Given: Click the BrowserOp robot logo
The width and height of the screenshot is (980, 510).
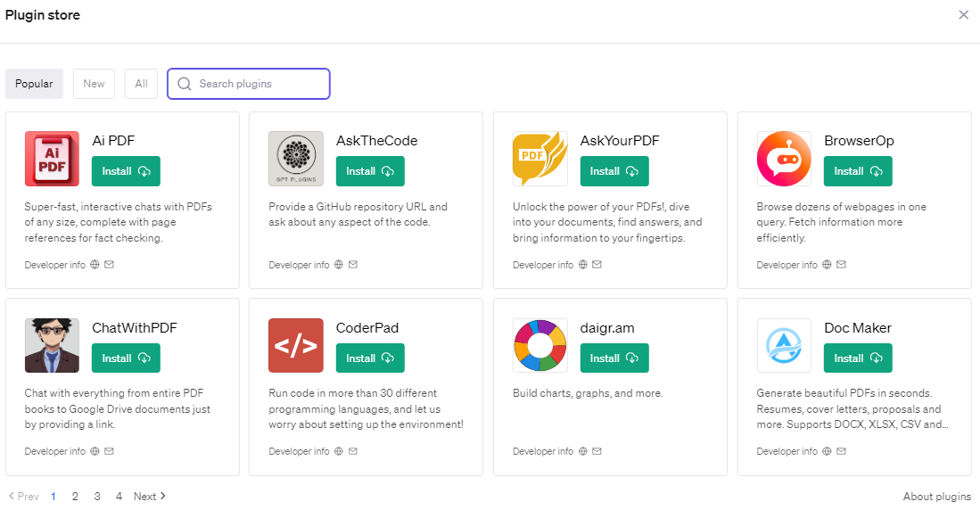Looking at the screenshot, I should point(784,159).
